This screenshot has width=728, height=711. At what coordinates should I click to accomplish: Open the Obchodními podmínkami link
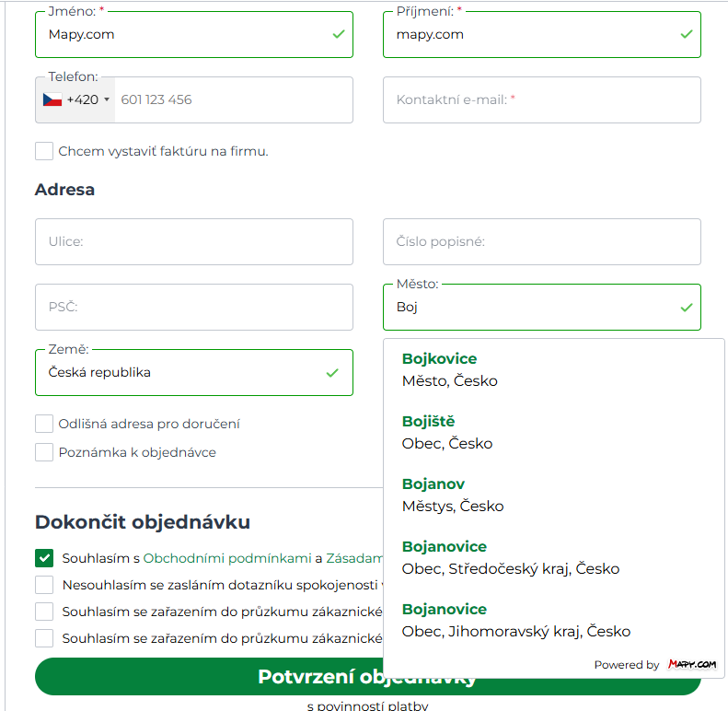[227, 558]
